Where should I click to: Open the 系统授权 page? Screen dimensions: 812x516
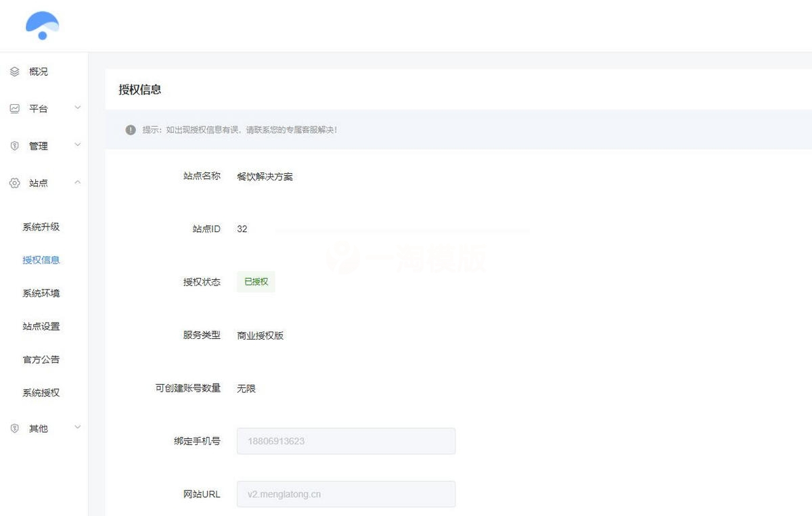(x=40, y=392)
